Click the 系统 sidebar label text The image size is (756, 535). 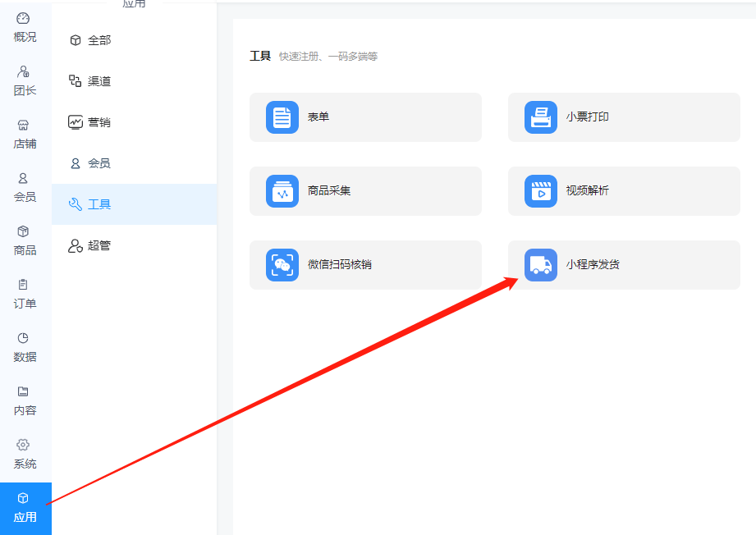(x=25, y=464)
